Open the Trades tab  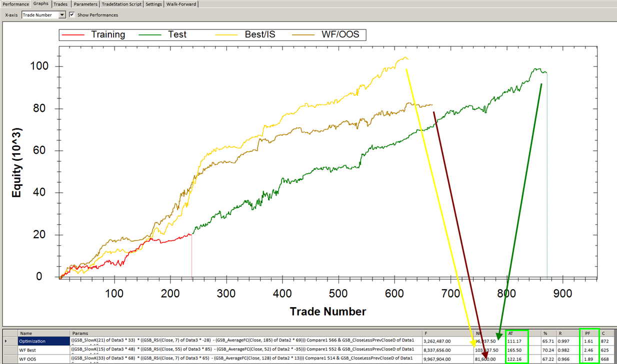pos(60,4)
